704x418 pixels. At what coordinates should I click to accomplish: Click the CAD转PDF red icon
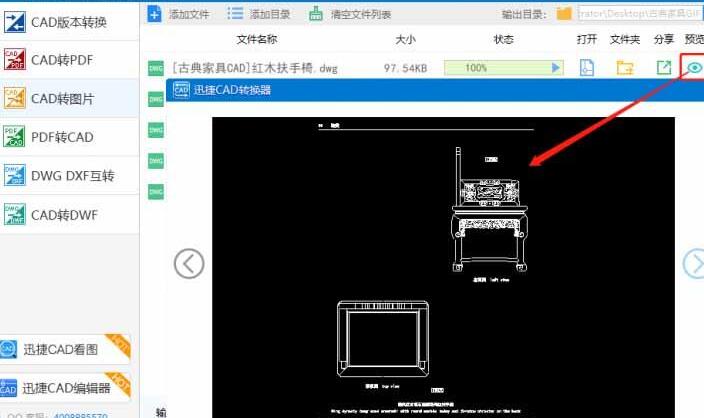tap(15, 59)
